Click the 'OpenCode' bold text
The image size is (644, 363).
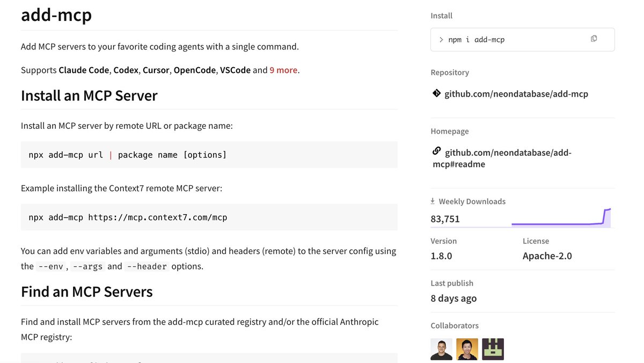click(x=194, y=70)
